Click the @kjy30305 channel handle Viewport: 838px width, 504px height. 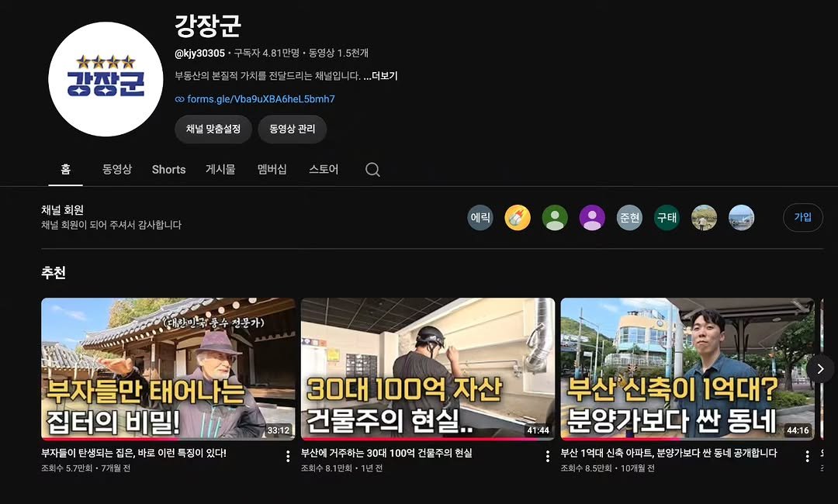pyautogui.click(x=200, y=54)
